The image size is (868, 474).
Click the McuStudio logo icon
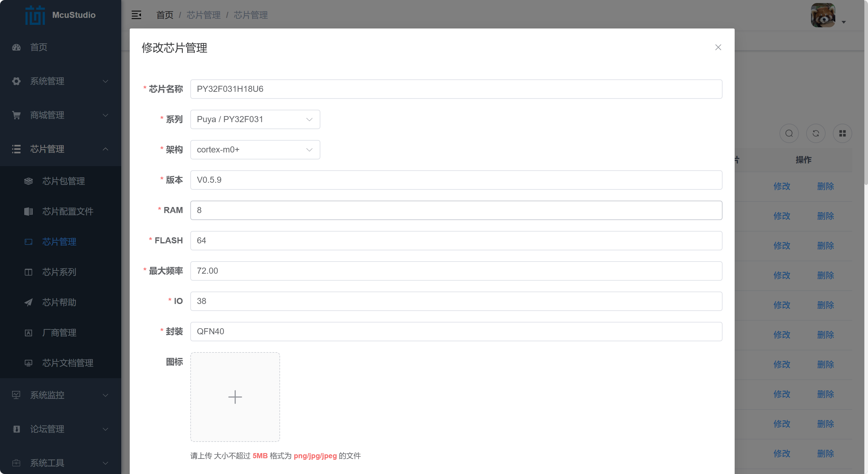click(x=35, y=15)
